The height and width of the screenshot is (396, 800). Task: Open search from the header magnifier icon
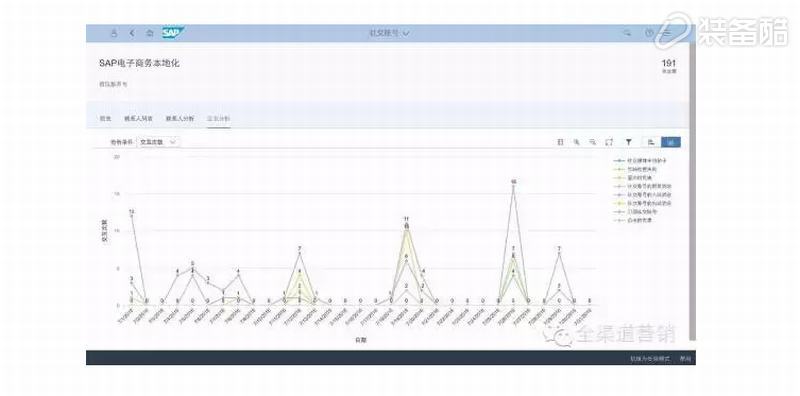point(627,33)
